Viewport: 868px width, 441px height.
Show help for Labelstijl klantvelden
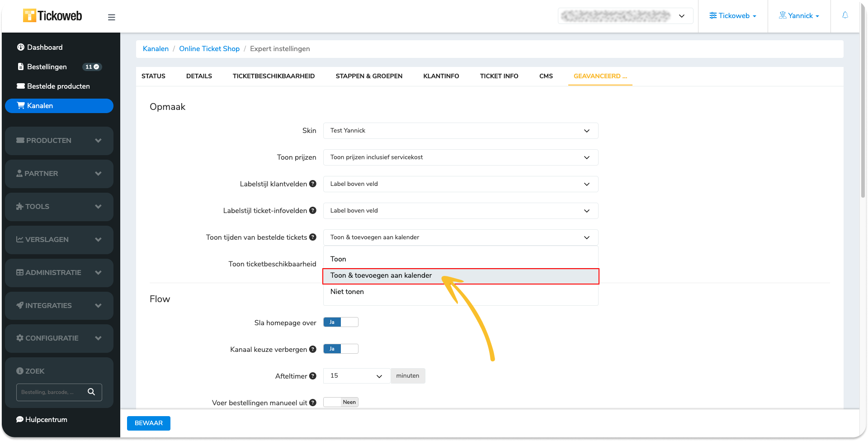pos(313,184)
